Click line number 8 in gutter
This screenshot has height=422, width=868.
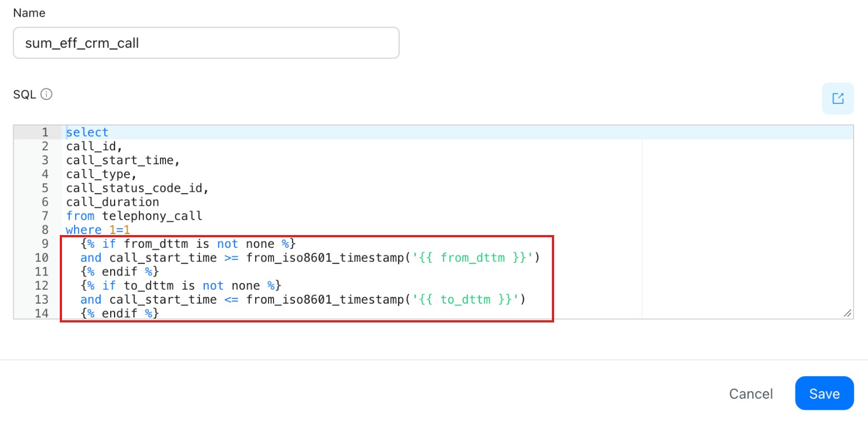click(x=44, y=230)
